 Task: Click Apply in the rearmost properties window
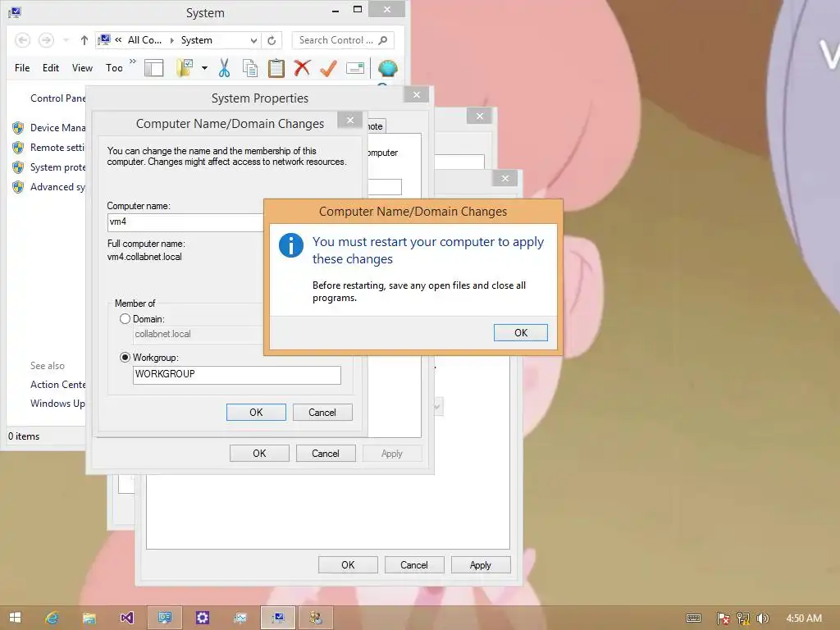pyautogui.click(x=481, y=564)
